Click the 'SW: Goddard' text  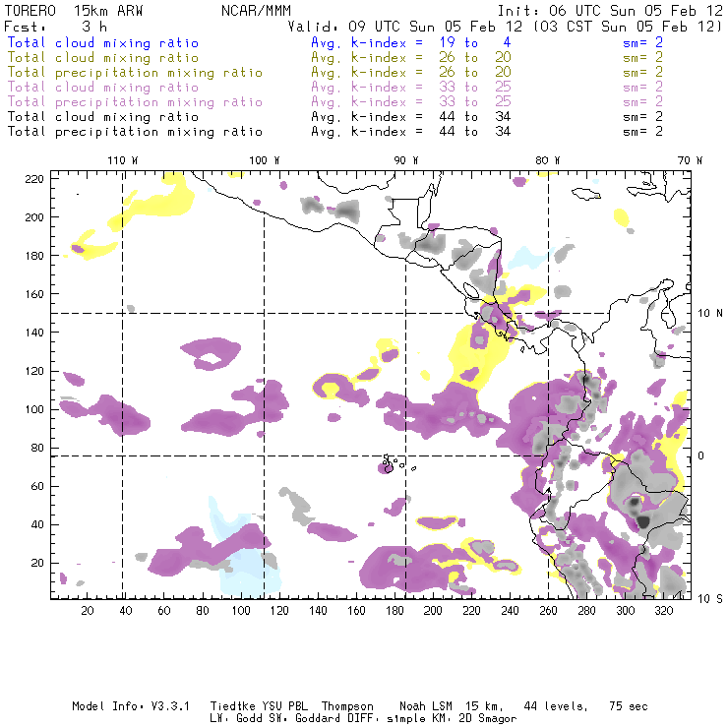(308, 719)
